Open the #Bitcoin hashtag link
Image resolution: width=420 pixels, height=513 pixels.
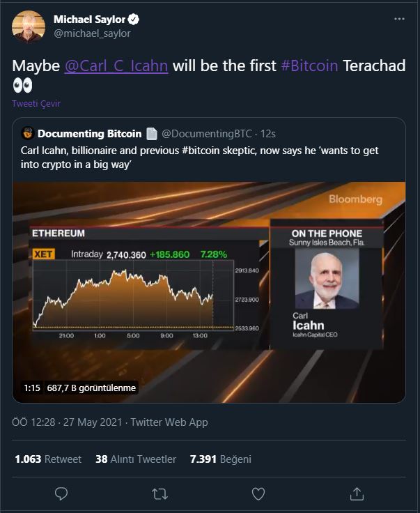(x=309, y=66)
